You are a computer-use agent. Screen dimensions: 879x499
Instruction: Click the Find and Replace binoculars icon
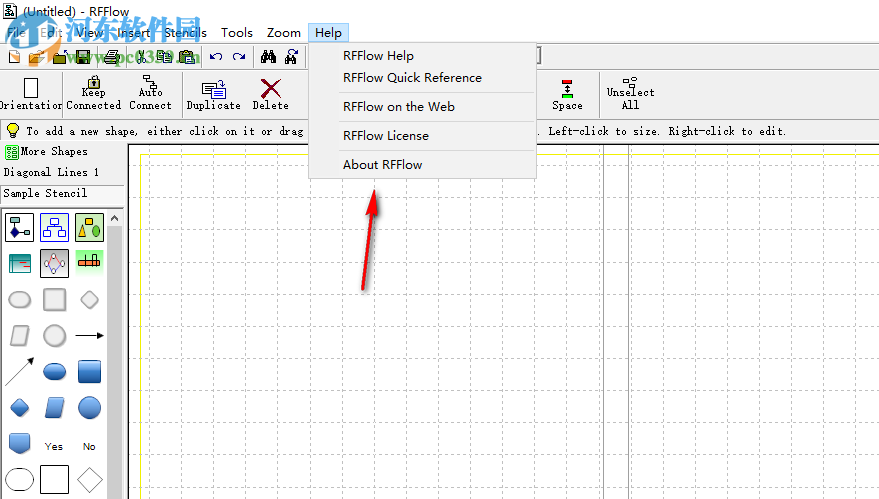(292, 57)
